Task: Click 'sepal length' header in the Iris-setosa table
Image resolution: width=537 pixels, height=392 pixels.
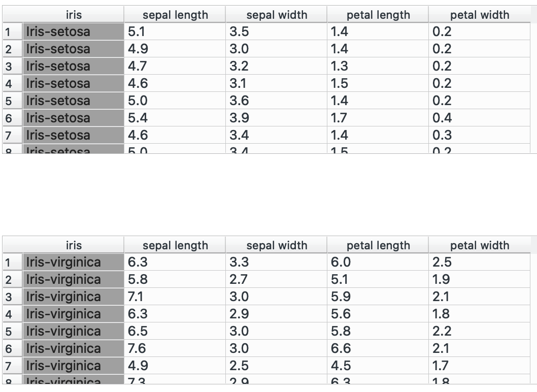Action: pyautogui.click(x=175, y=15)
